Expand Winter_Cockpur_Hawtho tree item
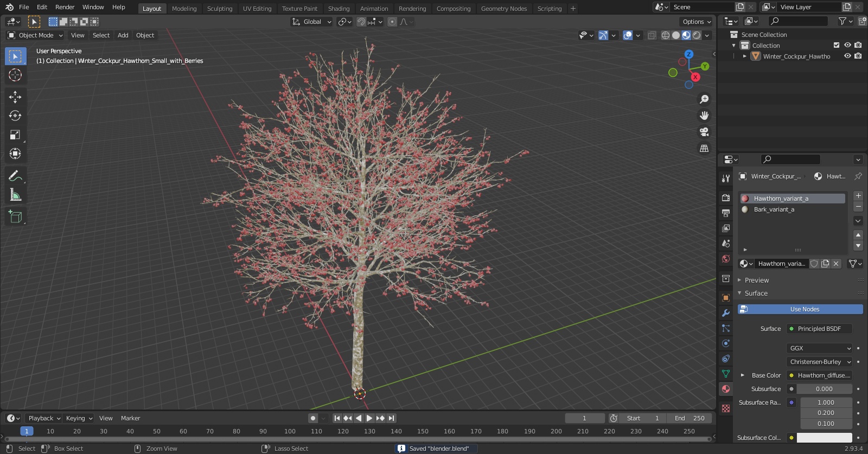 (x=745, y=56)
